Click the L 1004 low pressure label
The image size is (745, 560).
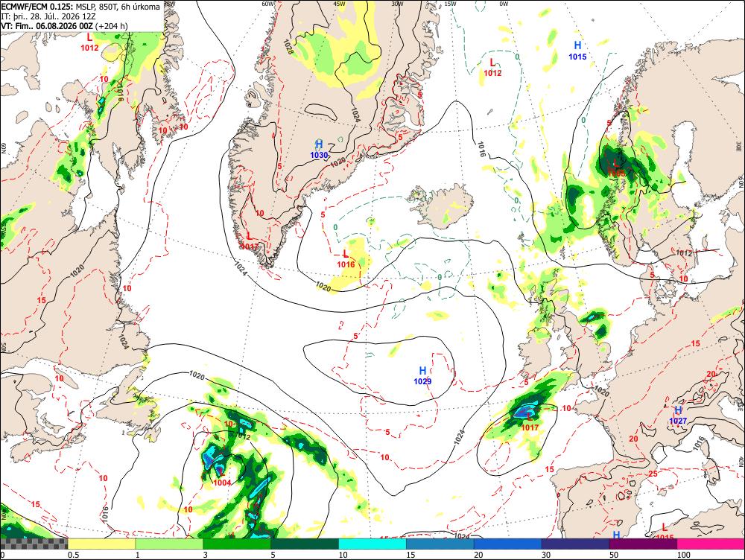point(222,477)
